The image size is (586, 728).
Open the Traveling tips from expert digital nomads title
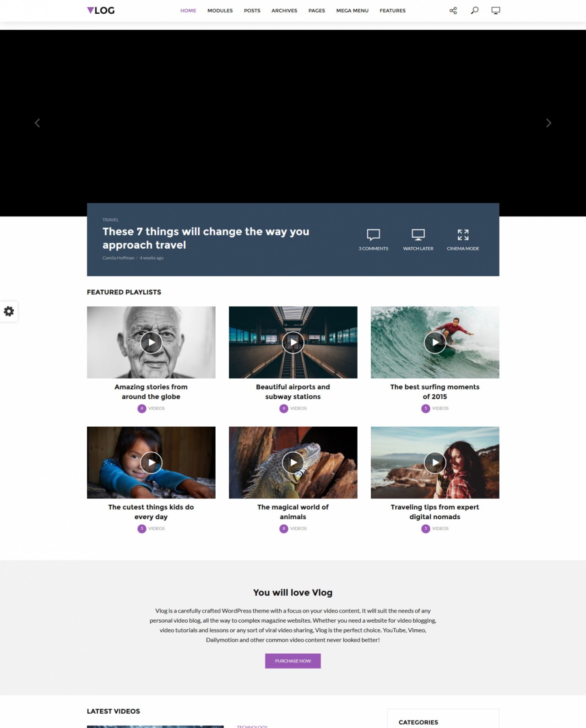coord(435,512)
